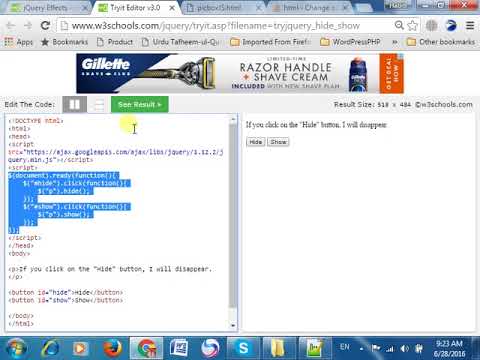The width and height of the screenshot is (480, 360).
Task: Click the See Result button
Action: click(x=140, y=105)
